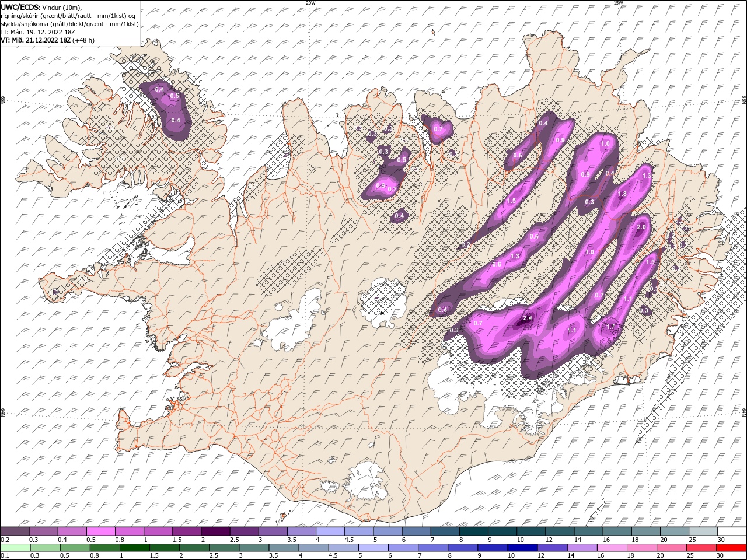Click the white snow legend swatch after 30
The width and height of the screenshot is (747, 560).
tap(732, 531)
